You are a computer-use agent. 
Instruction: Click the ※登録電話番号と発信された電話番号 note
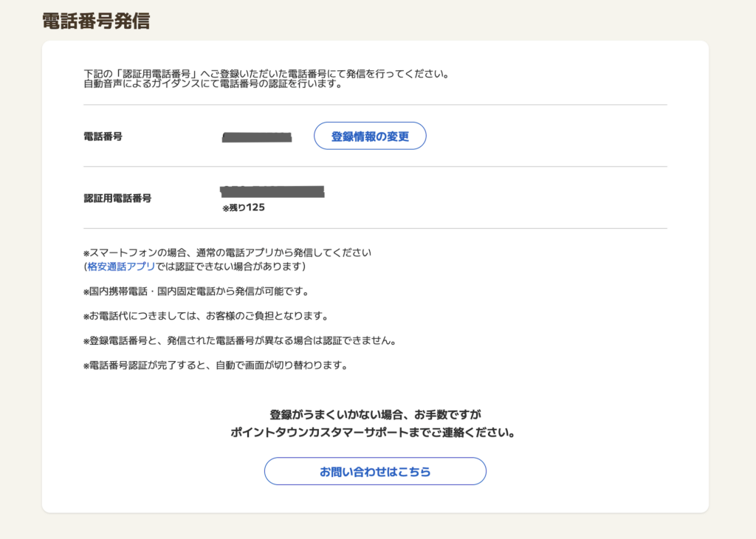click(240, 341)
